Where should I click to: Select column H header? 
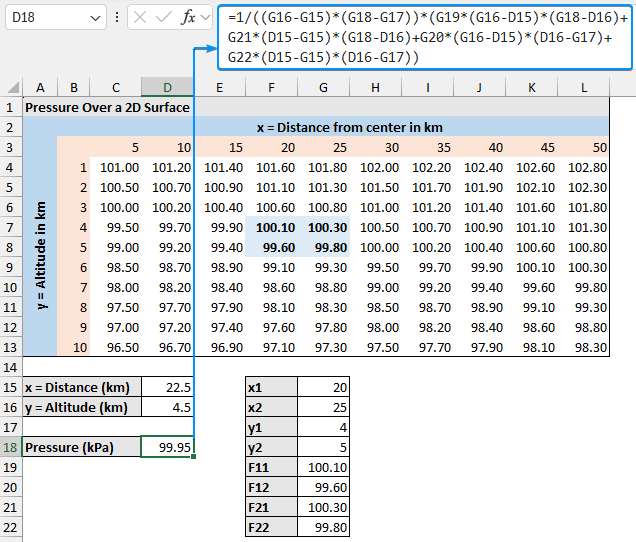[x=375, y=87]
